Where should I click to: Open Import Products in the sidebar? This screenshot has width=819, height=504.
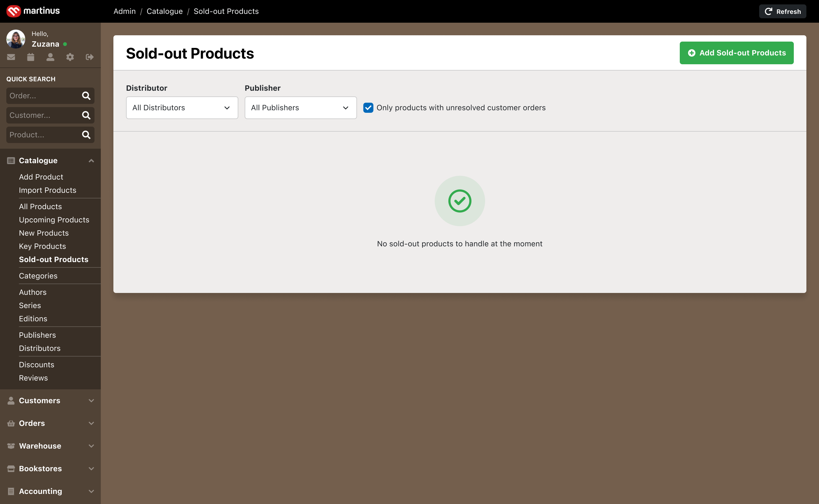pyautogui.click(x=48, y=190)
